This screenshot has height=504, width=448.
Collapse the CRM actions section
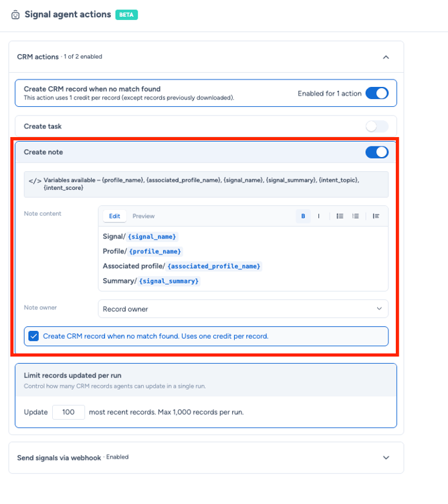tap(386, 57)
